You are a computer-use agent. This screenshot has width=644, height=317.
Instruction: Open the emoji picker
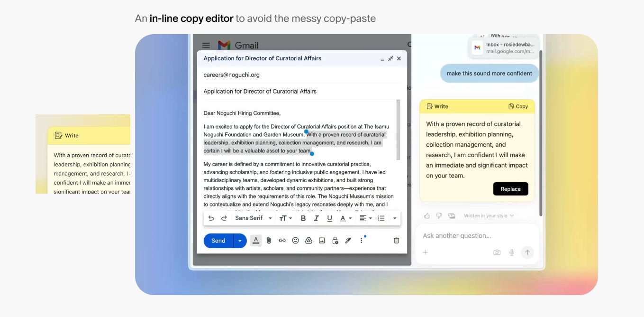295,241
